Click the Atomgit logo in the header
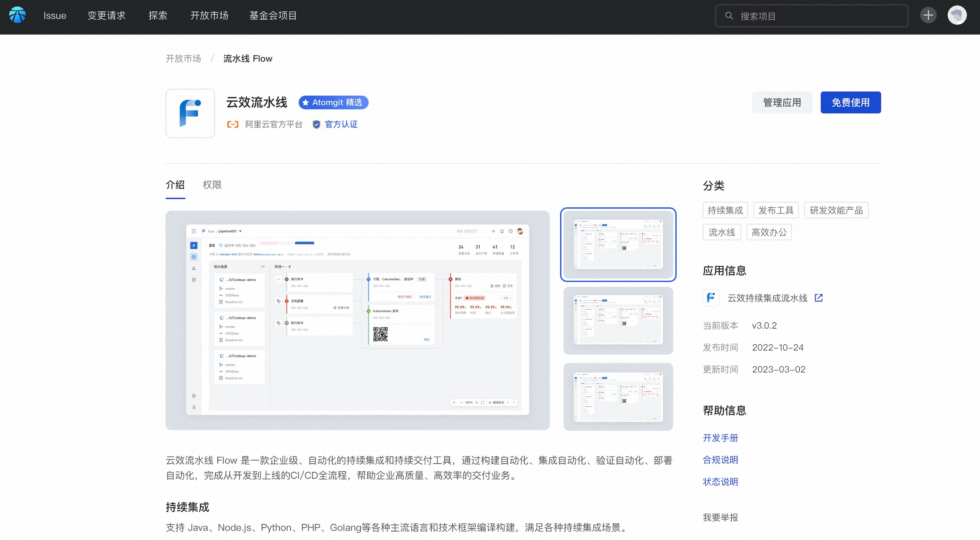Screen dimensions: 980x540 17,15
